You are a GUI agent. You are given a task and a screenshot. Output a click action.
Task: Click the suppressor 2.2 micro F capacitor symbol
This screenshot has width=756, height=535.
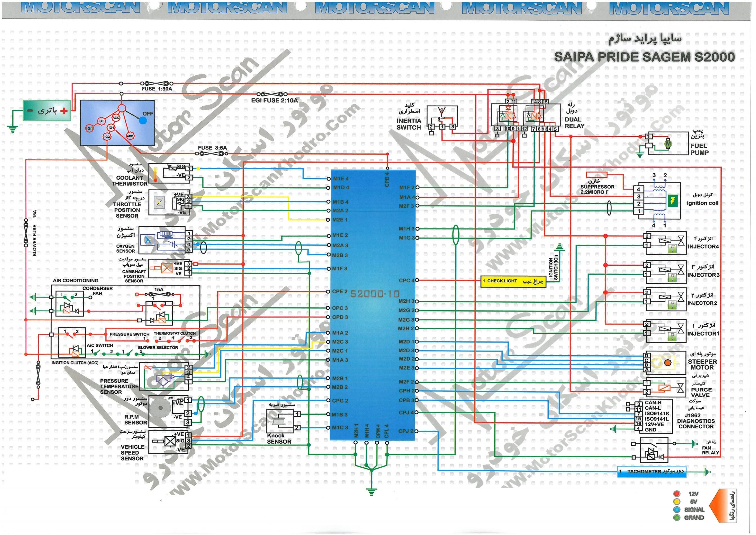pos(597,175)
